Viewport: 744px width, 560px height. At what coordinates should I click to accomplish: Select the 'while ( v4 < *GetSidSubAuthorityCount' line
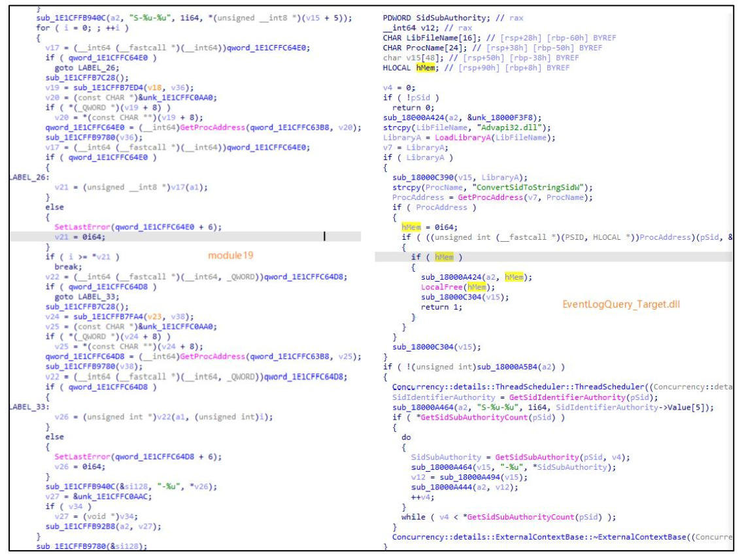pyautogui.click(x=509, y=517)
